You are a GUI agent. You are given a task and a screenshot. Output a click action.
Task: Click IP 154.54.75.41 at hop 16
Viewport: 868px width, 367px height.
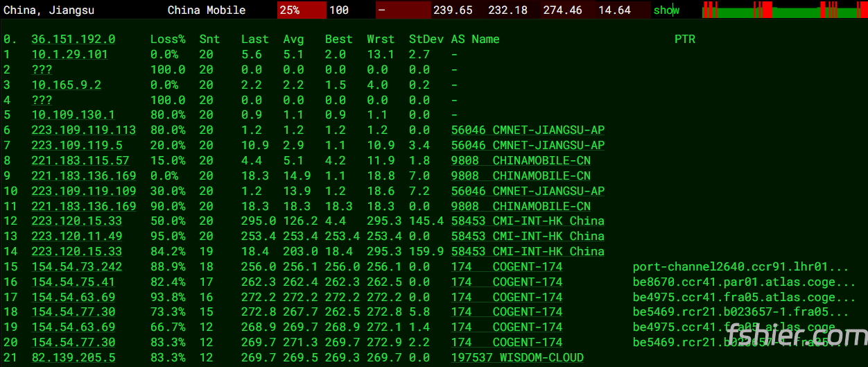[x=73, y=282]
